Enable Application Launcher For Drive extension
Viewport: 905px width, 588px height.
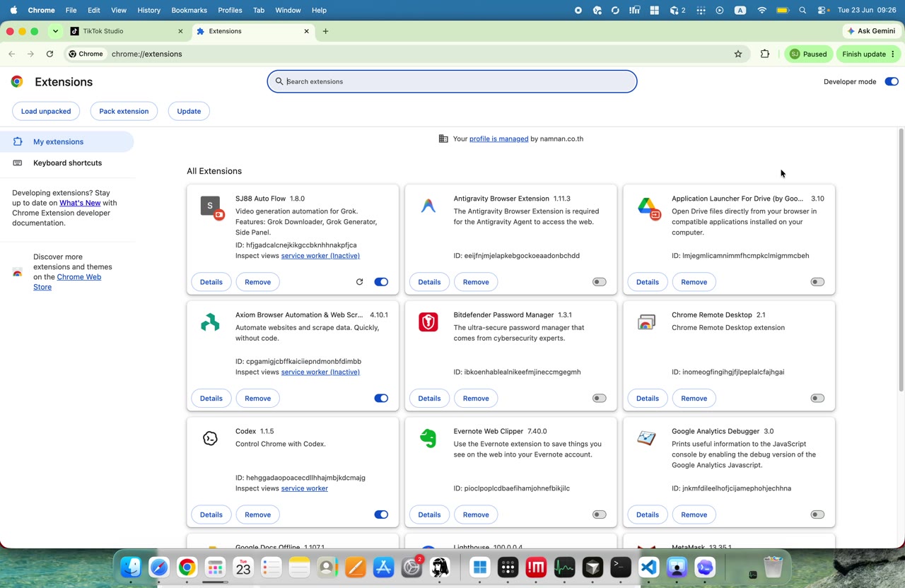point(817,282)
